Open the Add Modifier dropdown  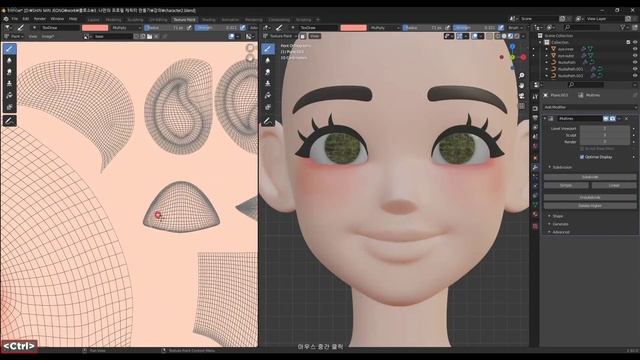click(x=590, y=107)
